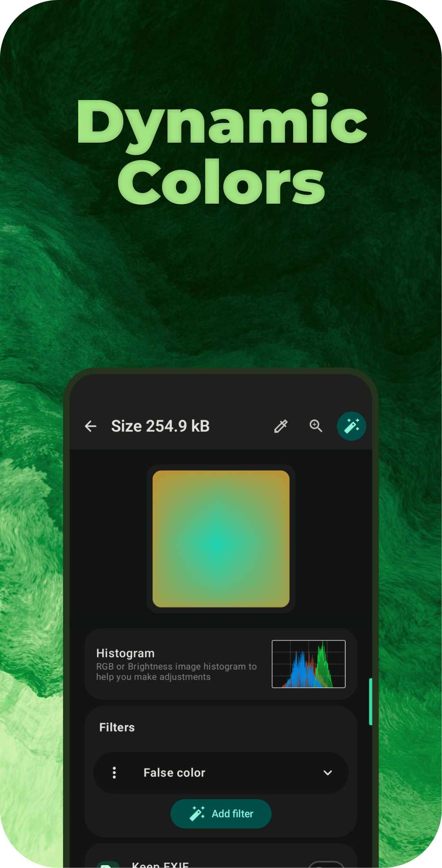The height and width of the screenshot is (868, 442).
Task: Tap the three-dot handle beside False color
Action: click(114, 772)
